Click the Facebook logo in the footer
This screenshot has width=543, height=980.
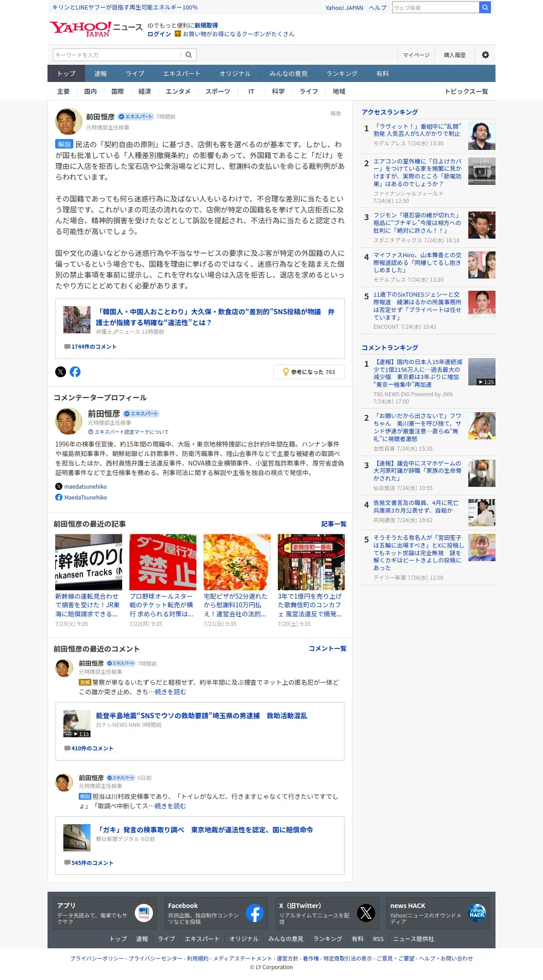tap(255, 913)
